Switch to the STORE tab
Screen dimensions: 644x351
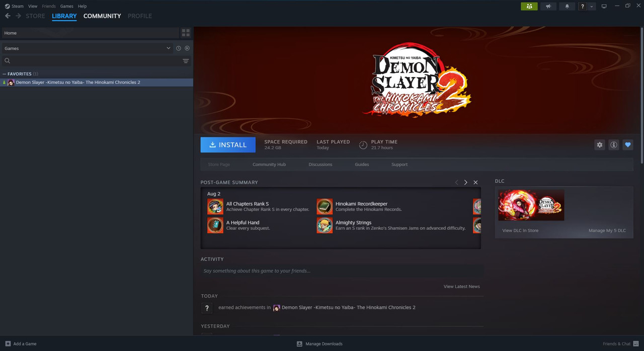coord(35,16)
